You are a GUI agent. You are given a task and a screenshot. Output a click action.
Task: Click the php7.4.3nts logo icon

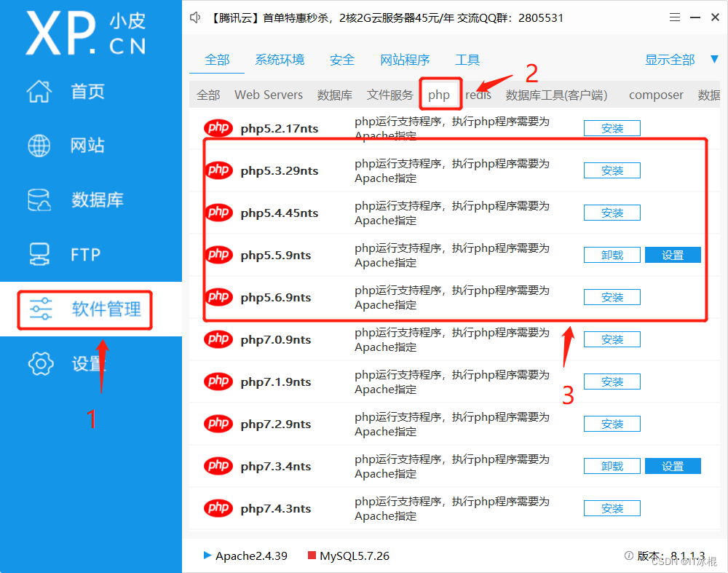[218, 508]
